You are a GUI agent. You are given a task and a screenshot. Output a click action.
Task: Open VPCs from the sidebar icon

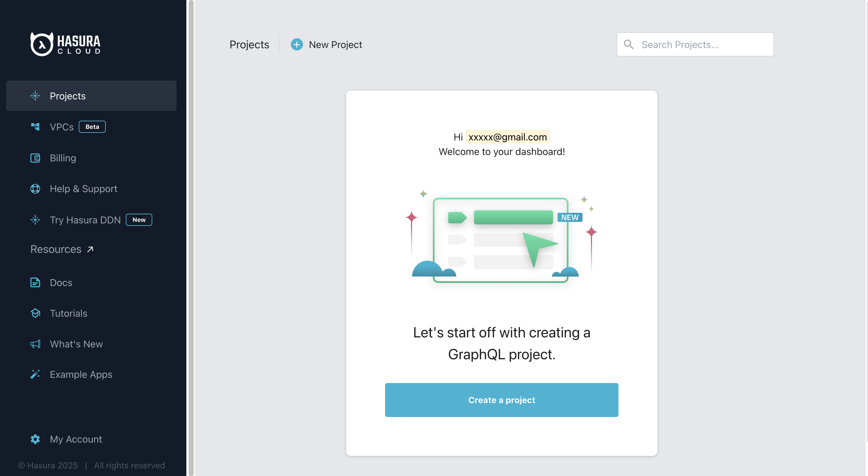(35, 127)
